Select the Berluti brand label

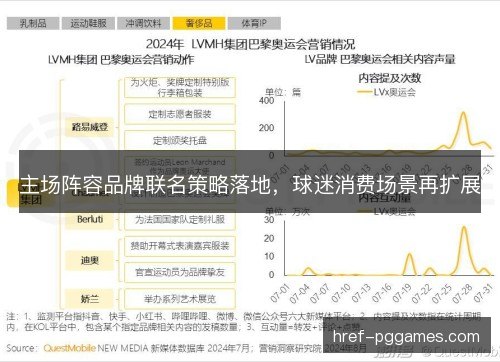[90, 219]
